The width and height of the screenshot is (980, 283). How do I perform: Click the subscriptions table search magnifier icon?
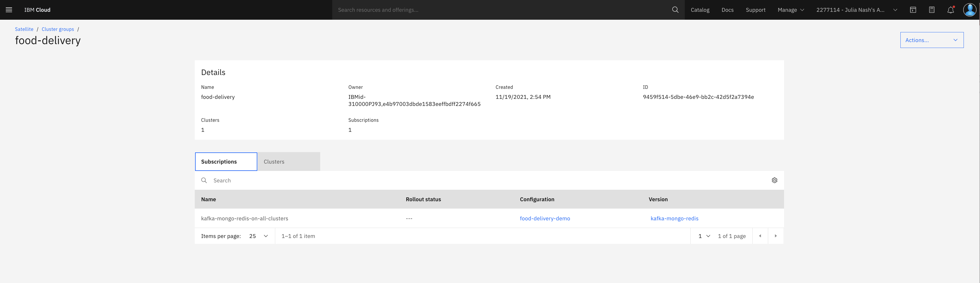pos(204,181)
